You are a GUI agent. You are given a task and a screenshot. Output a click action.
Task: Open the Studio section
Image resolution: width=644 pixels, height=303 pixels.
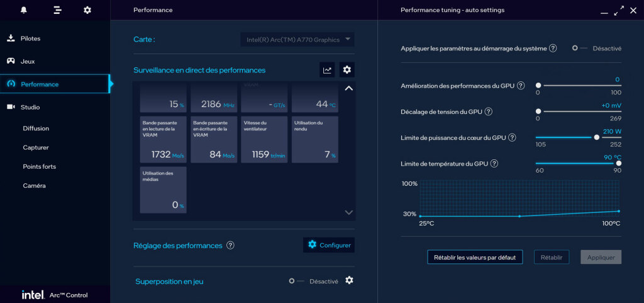point(55,107)
